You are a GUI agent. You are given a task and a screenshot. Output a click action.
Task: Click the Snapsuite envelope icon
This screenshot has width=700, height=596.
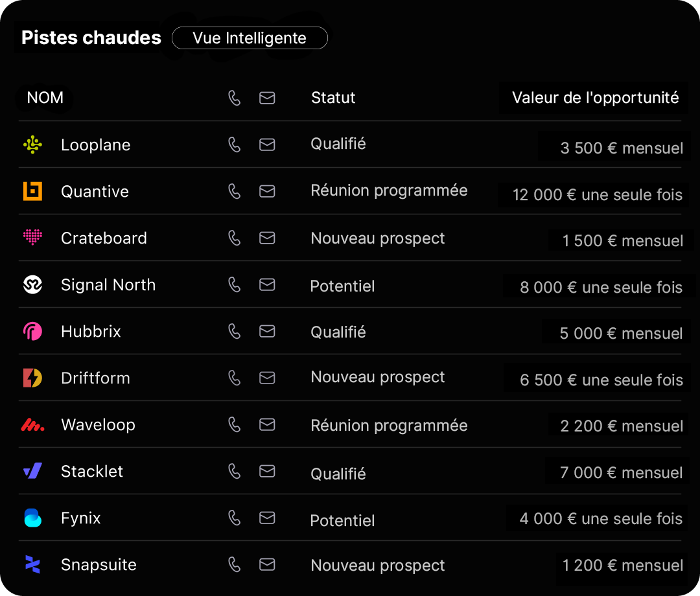point(267,564)
